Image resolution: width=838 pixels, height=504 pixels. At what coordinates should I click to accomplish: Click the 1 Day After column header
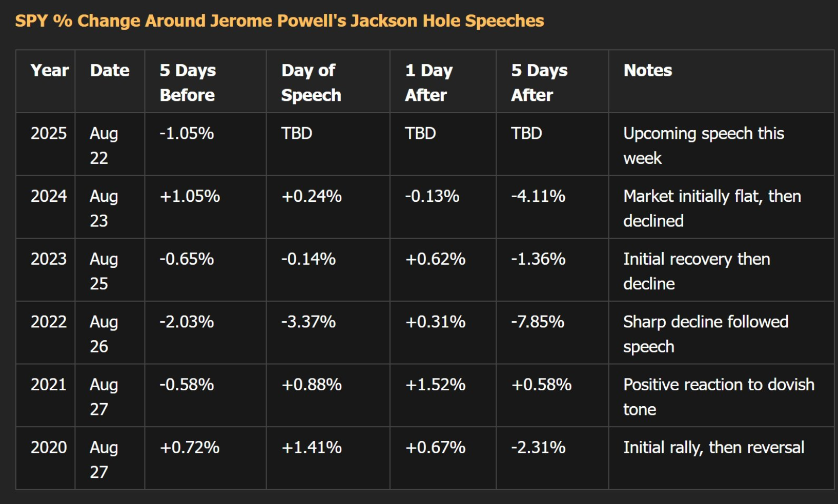pos(429,82)
